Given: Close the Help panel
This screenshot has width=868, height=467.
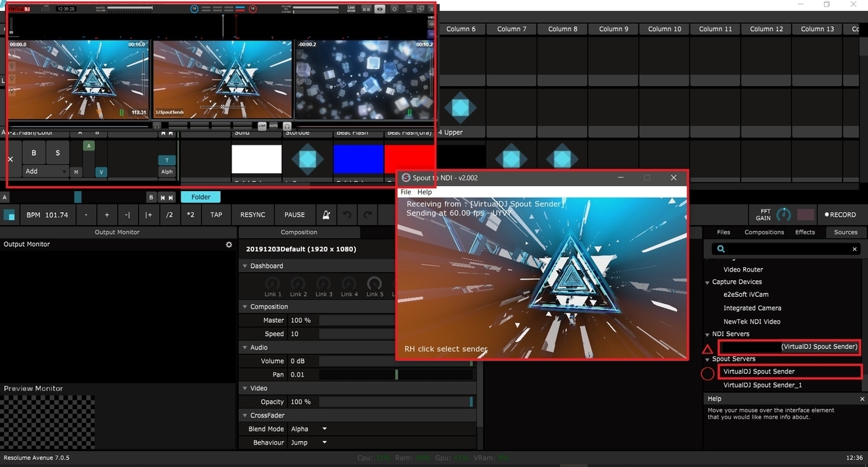Looking at the screenshot, I should (x=862, y=399).
